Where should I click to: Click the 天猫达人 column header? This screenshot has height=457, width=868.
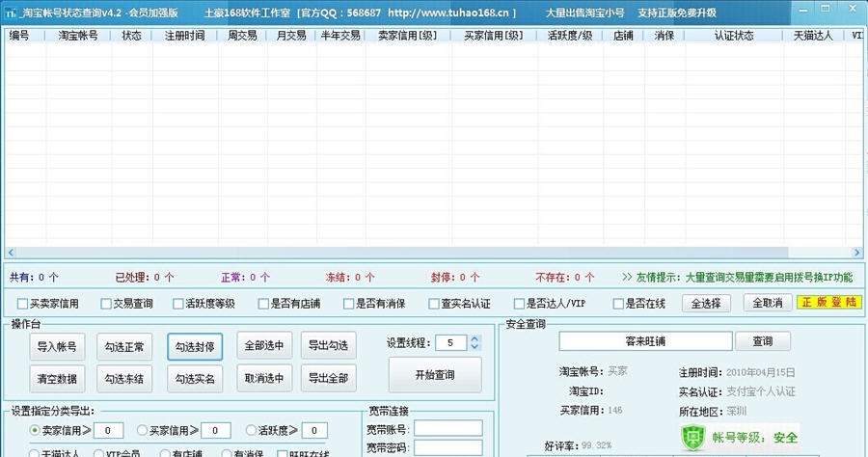(x=813, y=36)
